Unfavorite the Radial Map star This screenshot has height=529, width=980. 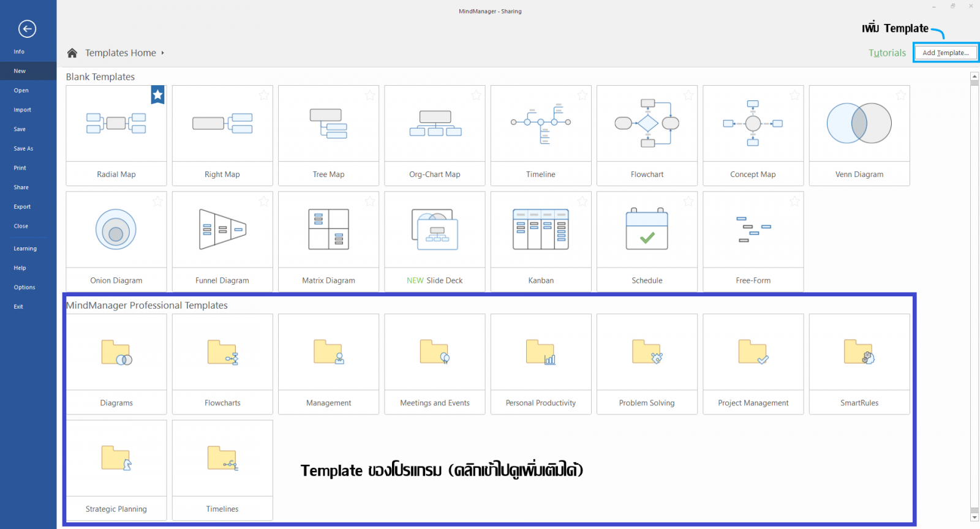tap(158, 94)
